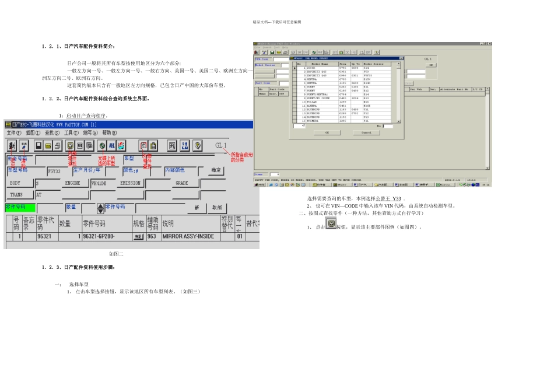The height and width of the screenshot is (392, 554).
Task: Click the floppy save icon in English FAST toolbar
Action: point(272,52)
